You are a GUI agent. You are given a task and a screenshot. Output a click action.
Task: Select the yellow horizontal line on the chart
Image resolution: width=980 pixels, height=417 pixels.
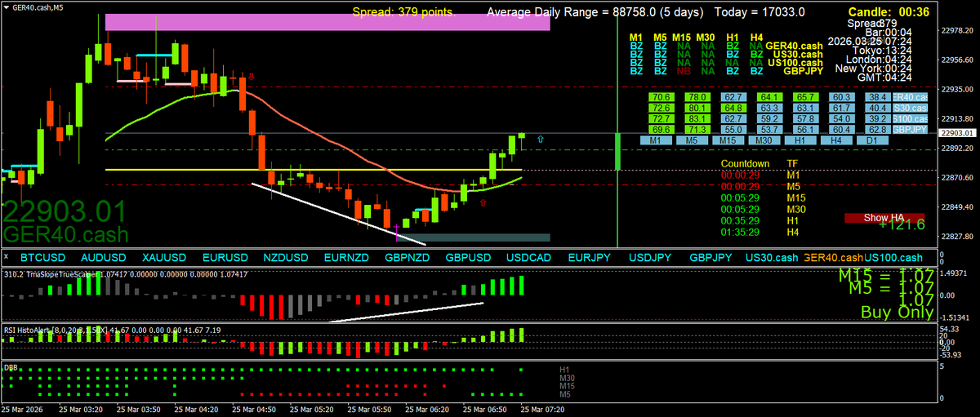click(314, 170)
